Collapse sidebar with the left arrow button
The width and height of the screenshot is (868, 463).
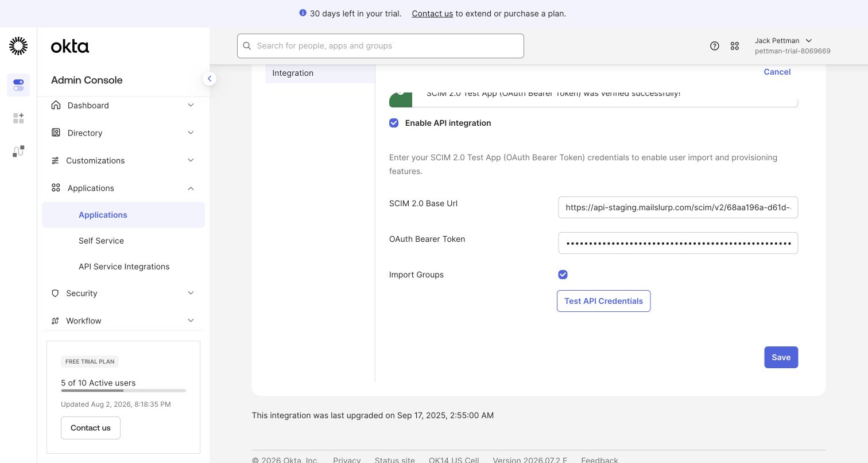coord(210,79)
